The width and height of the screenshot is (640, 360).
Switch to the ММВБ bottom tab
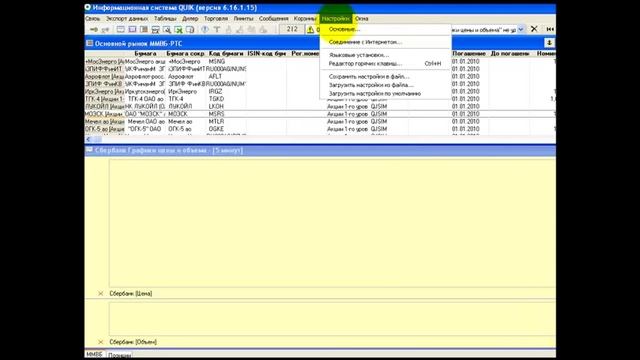(x=94, y=355)
